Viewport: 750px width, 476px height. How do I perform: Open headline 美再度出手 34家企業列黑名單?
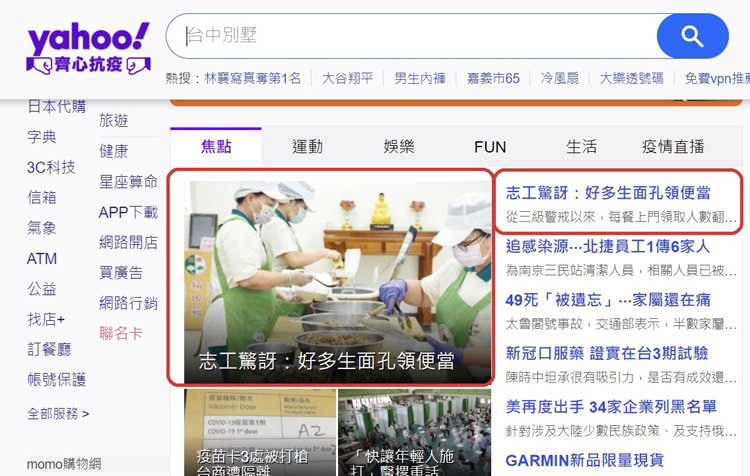click(611, 407)
